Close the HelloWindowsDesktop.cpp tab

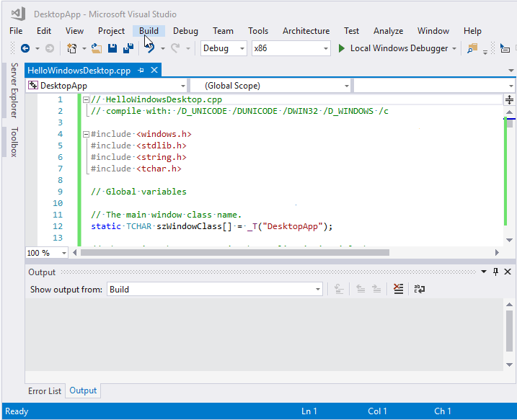pos(154,71)
